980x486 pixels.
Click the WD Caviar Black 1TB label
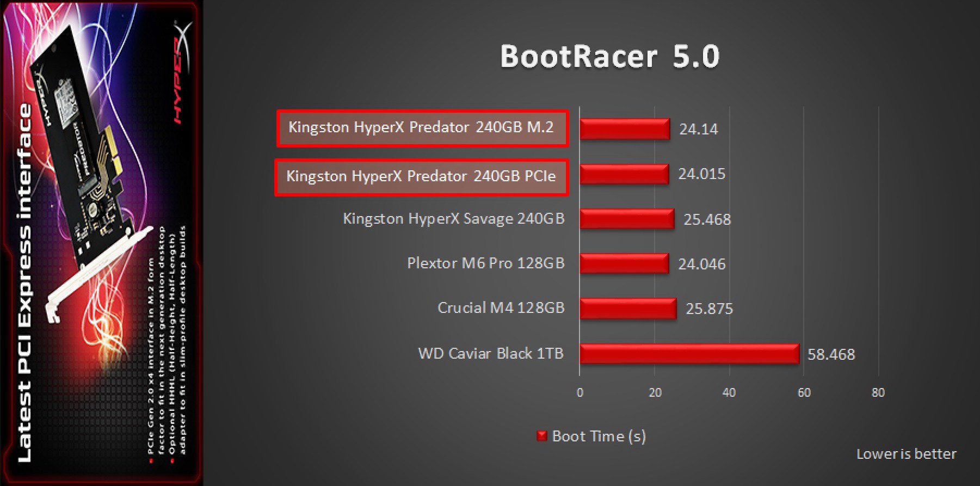(491, 354)
